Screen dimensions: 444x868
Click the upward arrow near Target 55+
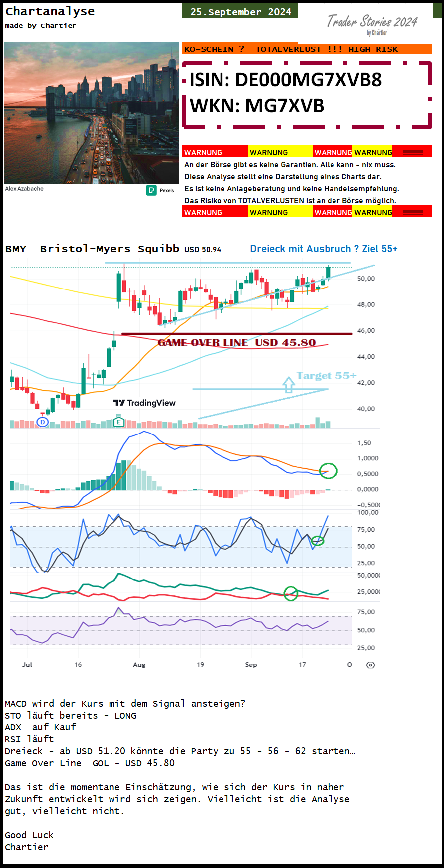click(289, 385)
